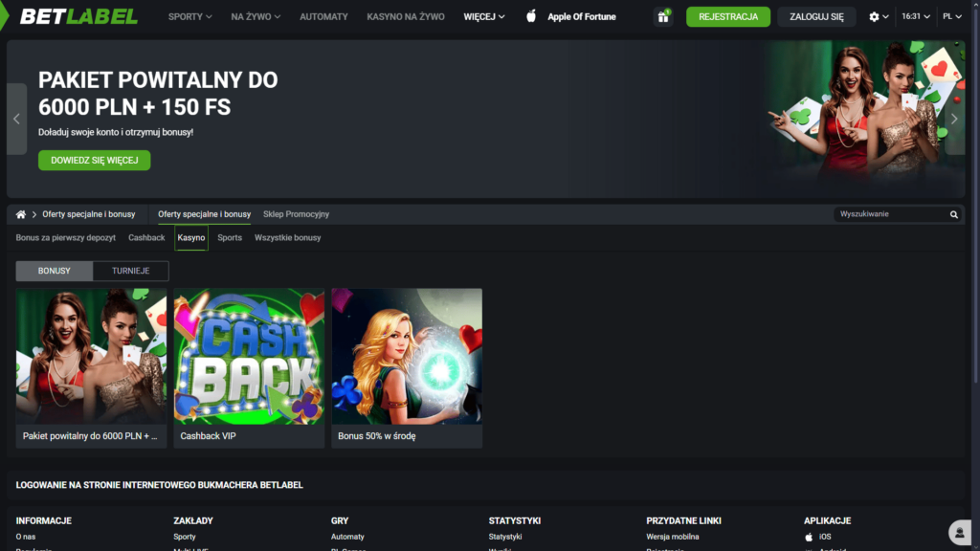Click the search magnifier icon
The height and width of the screenshot is (551, 980).
coord(954,214)
